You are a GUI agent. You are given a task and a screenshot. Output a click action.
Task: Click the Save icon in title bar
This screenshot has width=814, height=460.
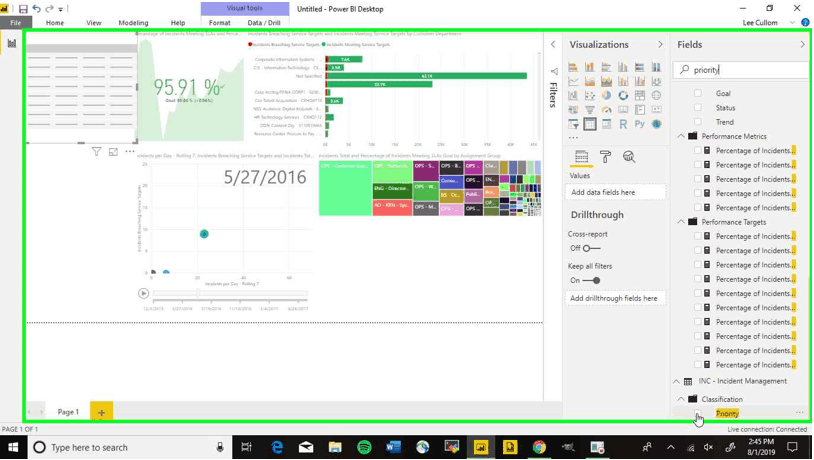pyautogui.click(x=23, y=9)
